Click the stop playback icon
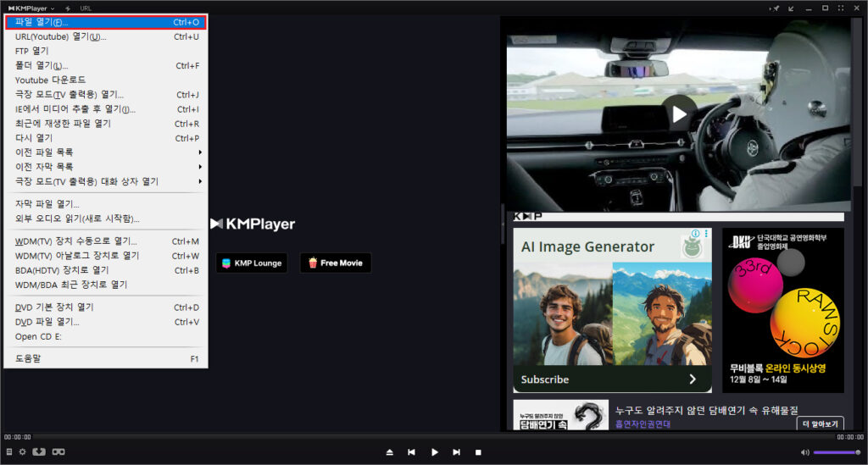The image size is (868, 465). click(478, 452)
